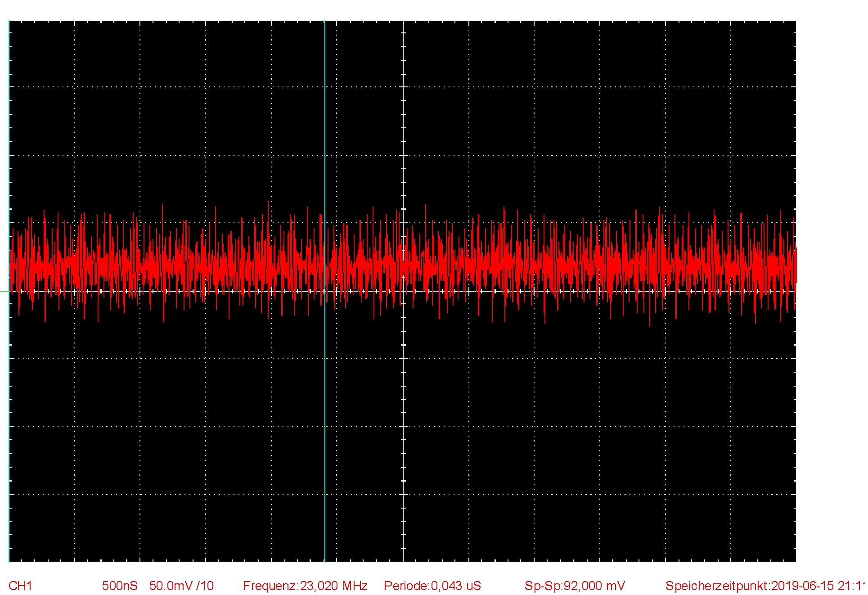Click the Speicherzeitpunkt timestamp text
868x595 pixels.
pyautogui.click(x=766, y=586)
